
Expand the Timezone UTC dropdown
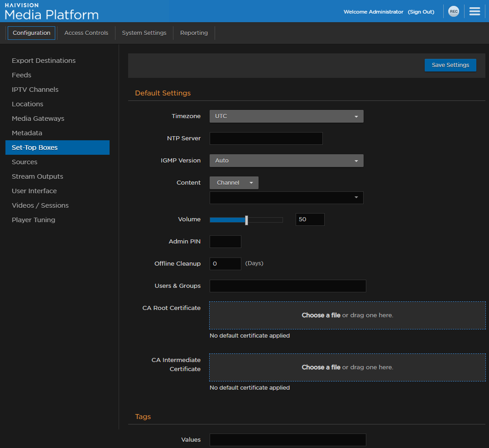pyautogui.click(x=286, y=116)
